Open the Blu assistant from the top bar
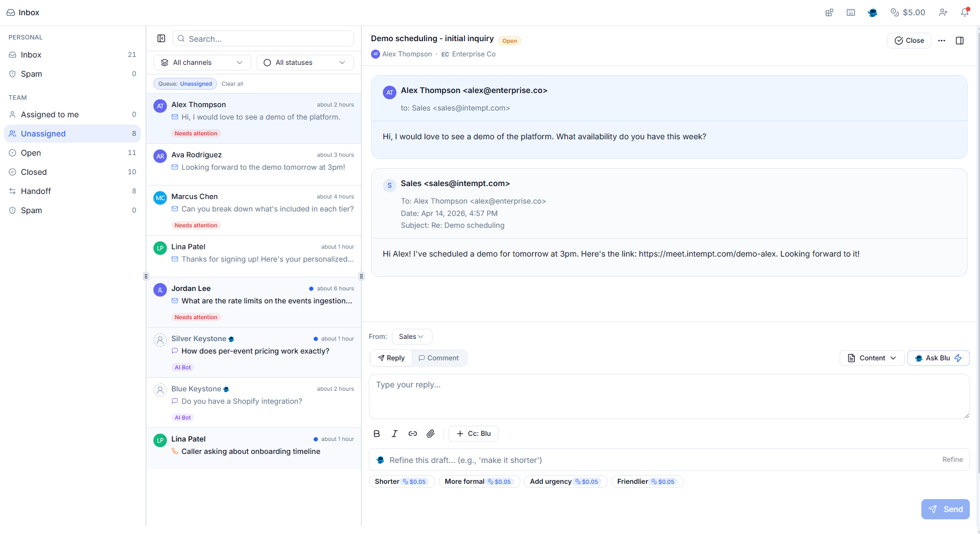The height and width of the screenshot is (534, 980). 872,12
